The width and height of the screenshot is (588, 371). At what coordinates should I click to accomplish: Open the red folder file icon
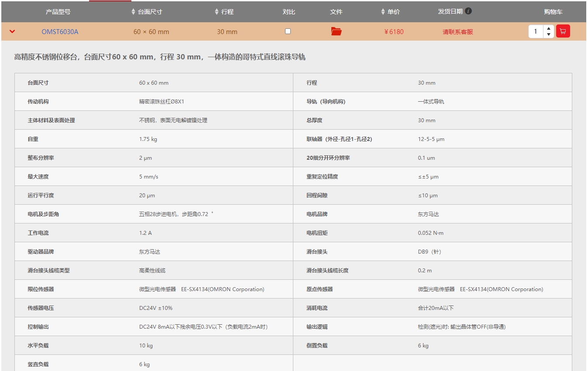[336, 31]
